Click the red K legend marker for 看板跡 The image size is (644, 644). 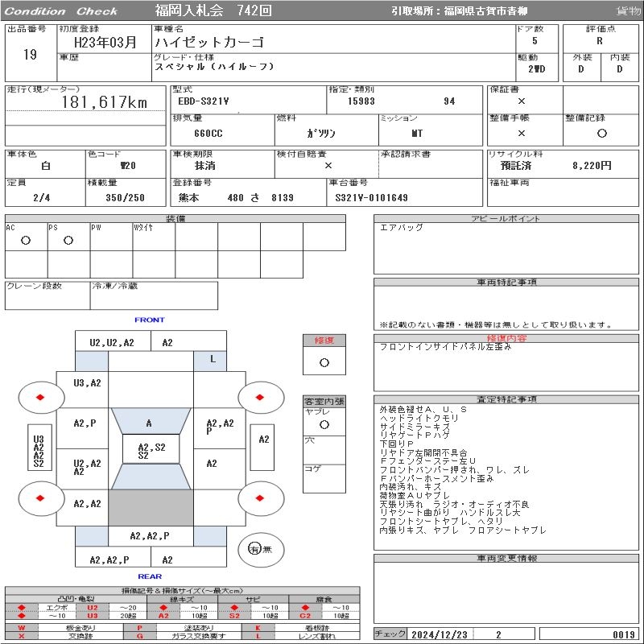point(258,628)
